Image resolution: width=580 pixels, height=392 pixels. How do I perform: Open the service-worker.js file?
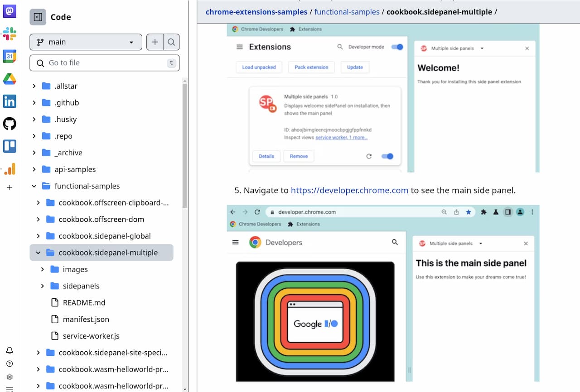click(x=91, y=336)
